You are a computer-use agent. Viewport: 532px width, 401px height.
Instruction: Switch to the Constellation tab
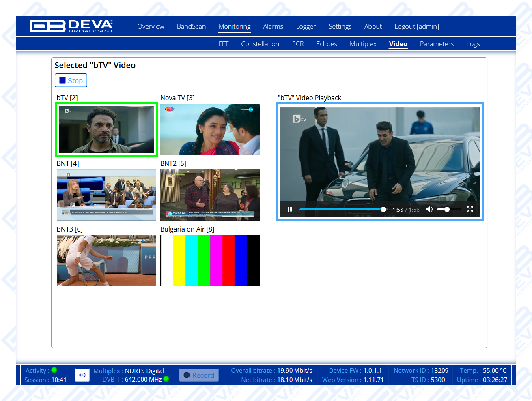click(260, 44)
